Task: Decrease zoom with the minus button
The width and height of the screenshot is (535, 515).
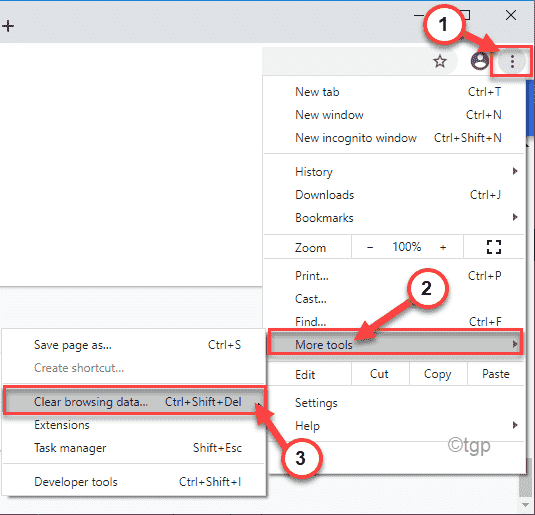Action: (x=370, y=247)
